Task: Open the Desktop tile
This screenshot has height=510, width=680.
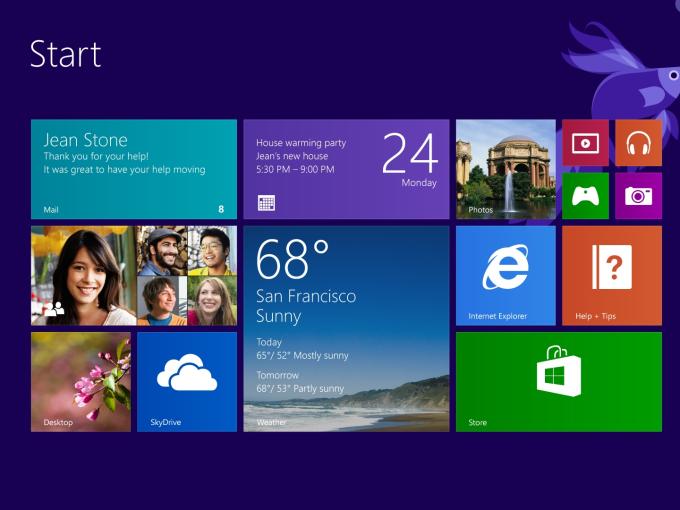Action: (81, 382)
